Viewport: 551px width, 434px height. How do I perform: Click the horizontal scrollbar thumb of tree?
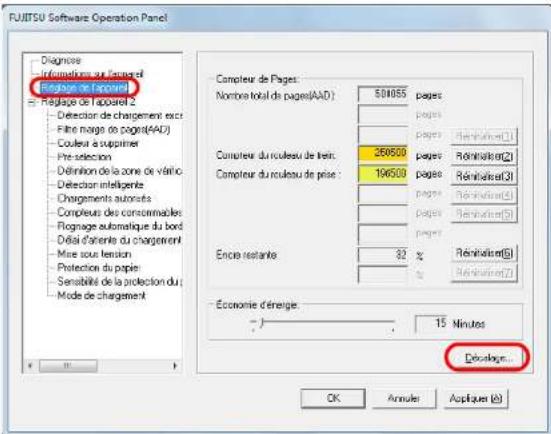68,366
